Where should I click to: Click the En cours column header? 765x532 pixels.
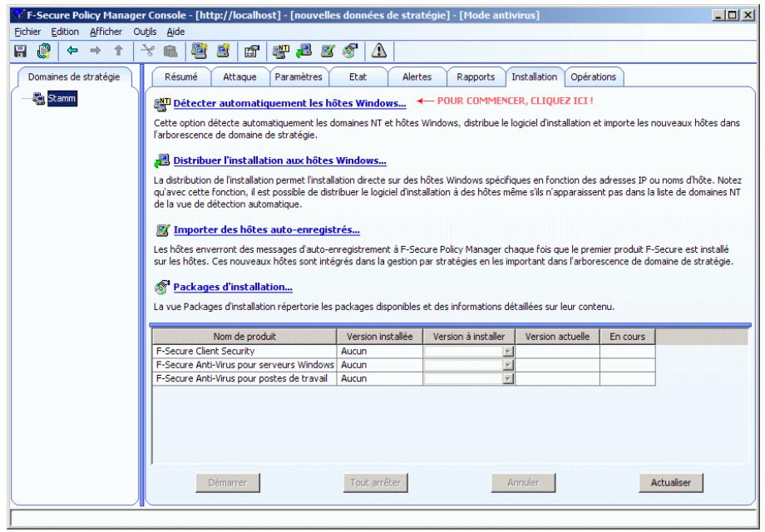(628, 337)
